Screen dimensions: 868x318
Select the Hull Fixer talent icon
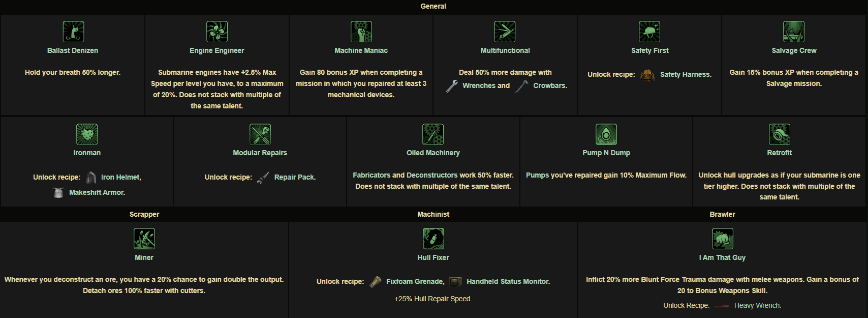(433, 239)
